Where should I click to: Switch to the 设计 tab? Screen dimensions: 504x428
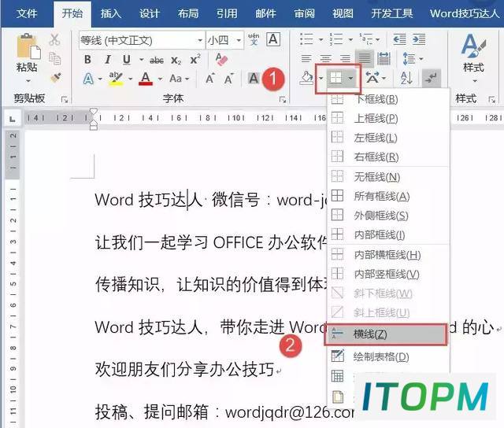pos(150,13)
